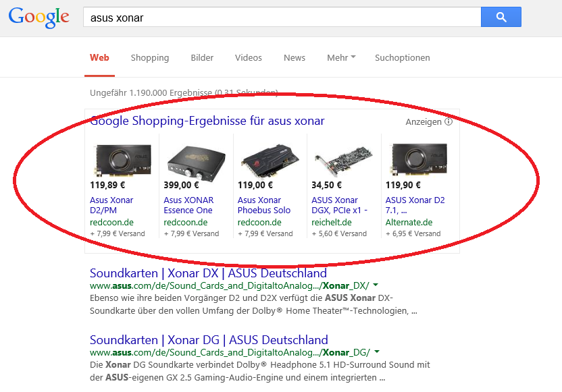562x392 pixels.
Task: Open the Bilder tab
Action: coord(202,57)
